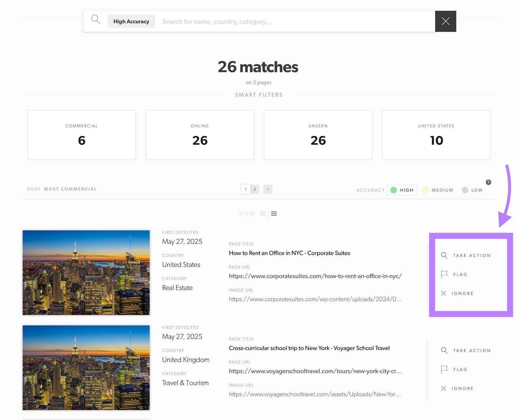Click the green High accuracy dot

393,190
